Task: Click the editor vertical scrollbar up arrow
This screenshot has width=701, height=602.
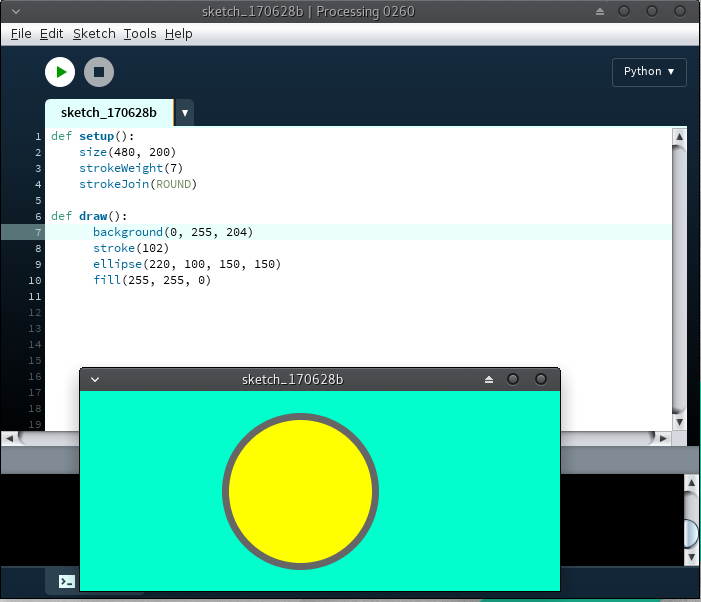Action: (x=679, y=136)
